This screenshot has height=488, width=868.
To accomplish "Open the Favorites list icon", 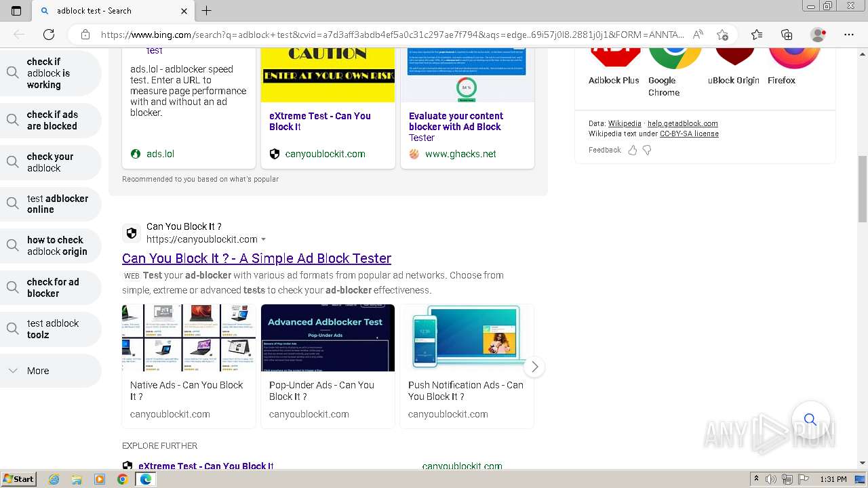I will coord(757,35).
